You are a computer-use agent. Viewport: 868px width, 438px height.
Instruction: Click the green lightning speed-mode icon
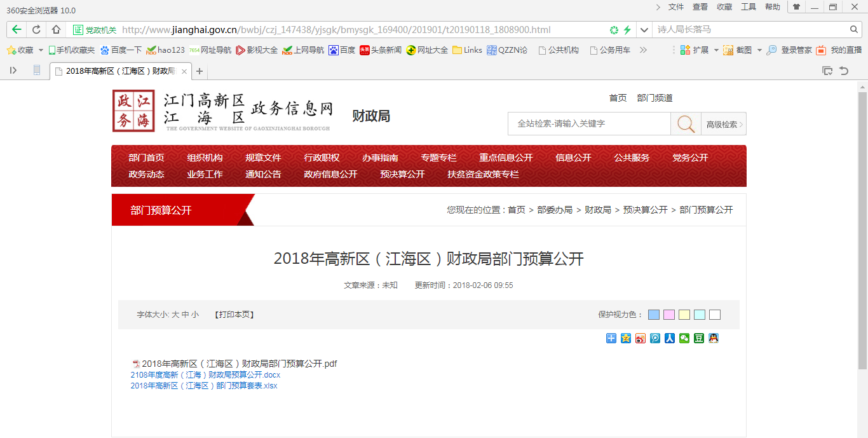(627, 30)
